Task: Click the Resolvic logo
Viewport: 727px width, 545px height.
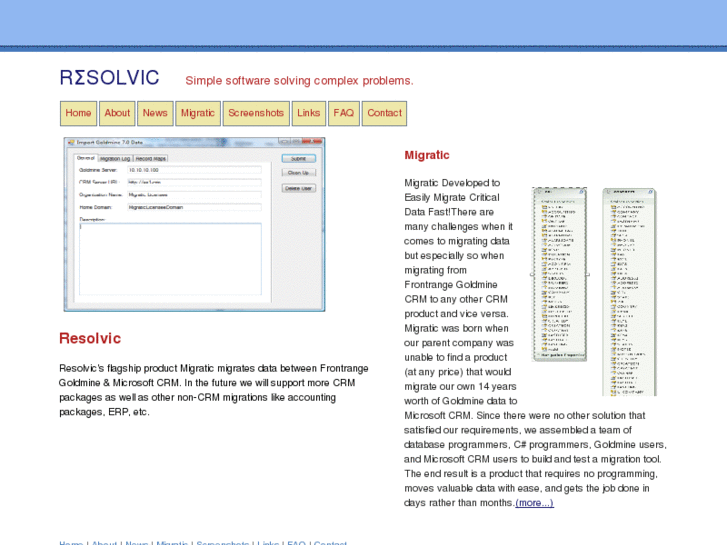Action: 109,78
